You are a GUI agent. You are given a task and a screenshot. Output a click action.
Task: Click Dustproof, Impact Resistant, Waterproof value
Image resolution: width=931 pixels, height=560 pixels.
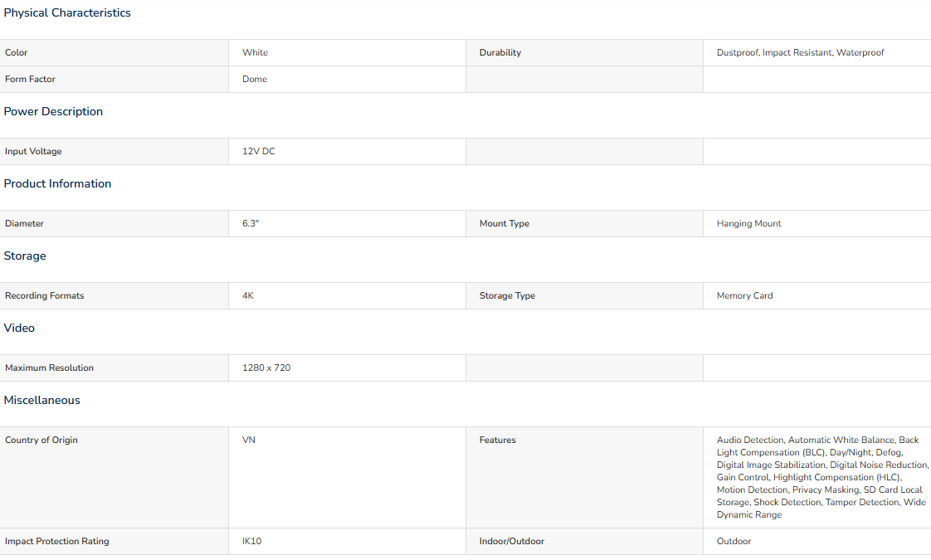click(x=800, y=52)
